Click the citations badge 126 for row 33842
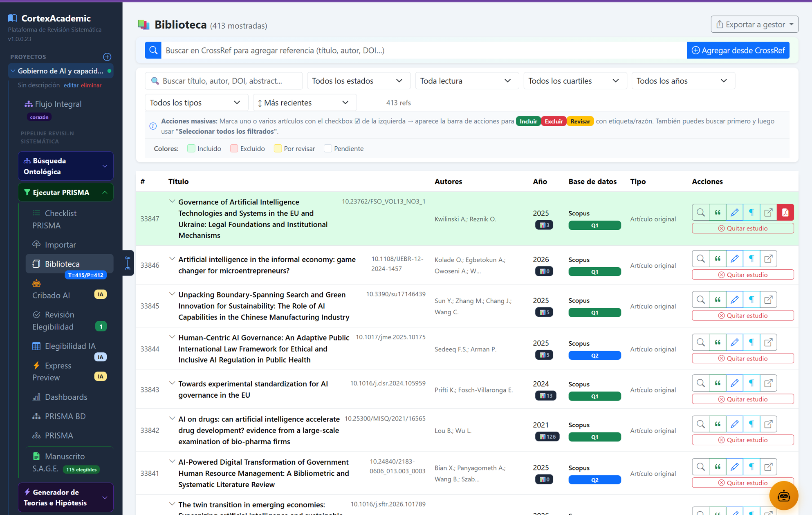812x515 pixels. pyautogui.click(x=547, y=437)
